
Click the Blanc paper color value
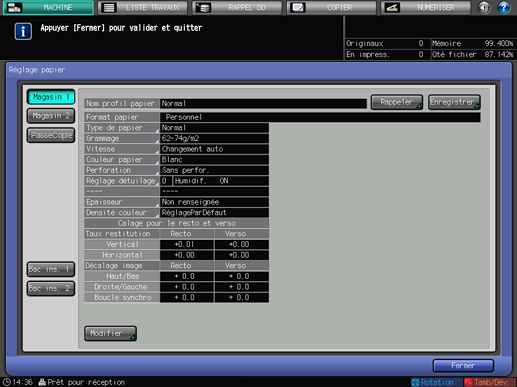point(214,160)
